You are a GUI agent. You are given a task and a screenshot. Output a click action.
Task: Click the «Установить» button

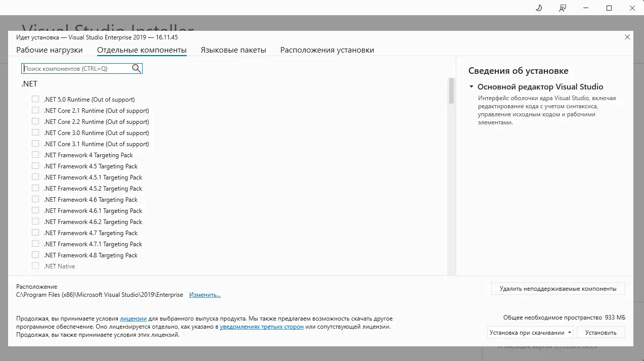600,332
